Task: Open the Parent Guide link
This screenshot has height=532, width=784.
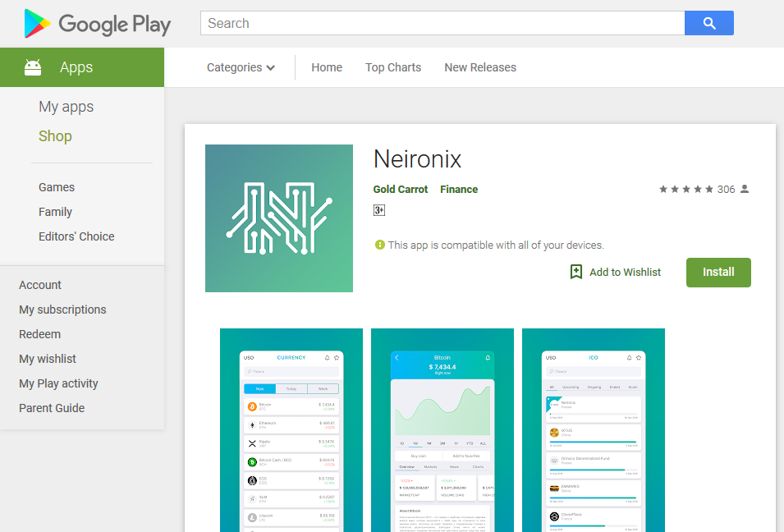Action: click(x=52, y=408)
